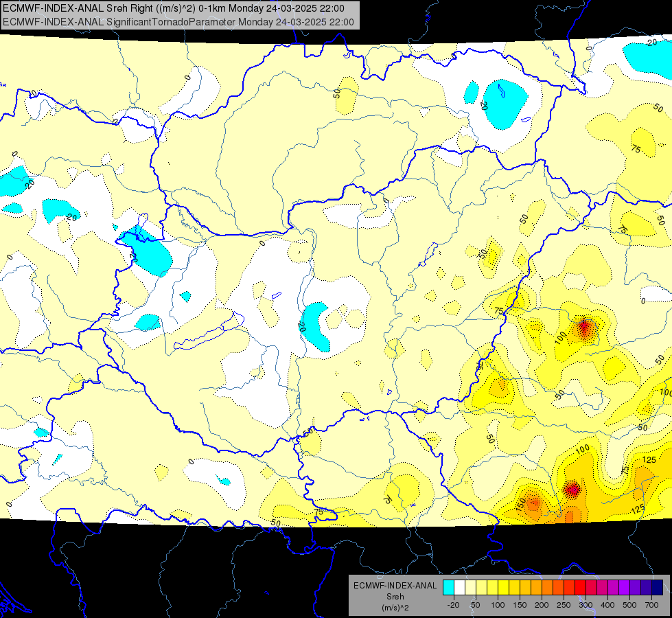The height and width of the screenshot is (618, 672).
Task: Select the cyan legend color swatch
Action: [449, 587]
